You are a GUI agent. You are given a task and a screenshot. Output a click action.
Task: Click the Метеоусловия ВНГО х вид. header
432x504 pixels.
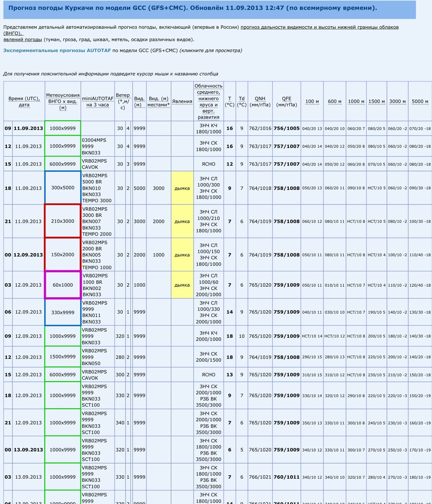pos(63,101)
